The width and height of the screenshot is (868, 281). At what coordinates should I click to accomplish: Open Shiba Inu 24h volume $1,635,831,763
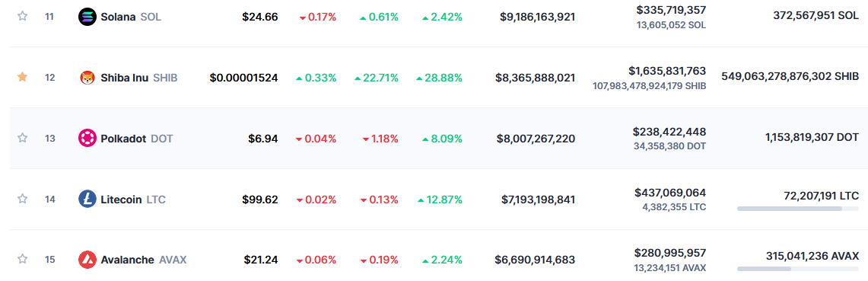tap(667, 71)
